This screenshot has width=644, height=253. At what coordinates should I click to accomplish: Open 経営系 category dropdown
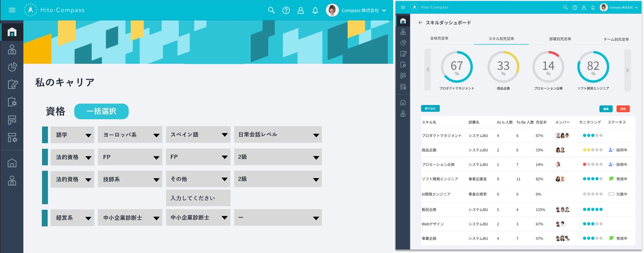(x=72, y=218)
